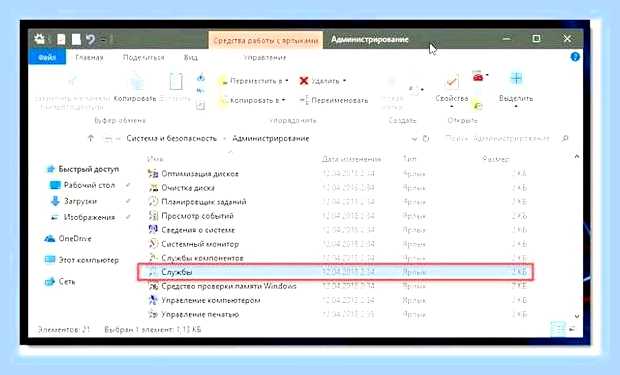Sort by the Имя column header
Image resolution: width=620 pixels, height=375 pixels.
click(155, 159)
